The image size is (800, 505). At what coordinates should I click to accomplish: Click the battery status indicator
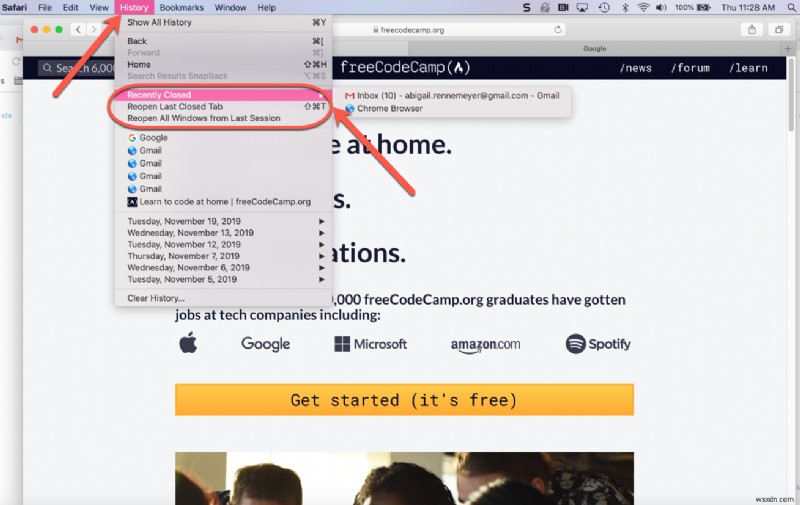pos(693,7)
